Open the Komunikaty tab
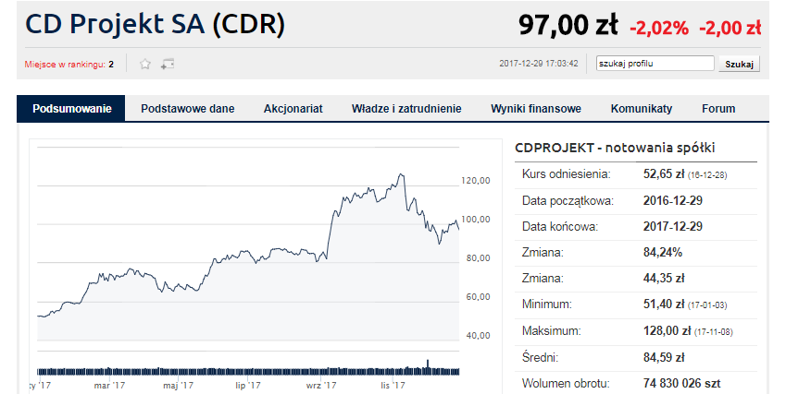 tap(641, 108)
